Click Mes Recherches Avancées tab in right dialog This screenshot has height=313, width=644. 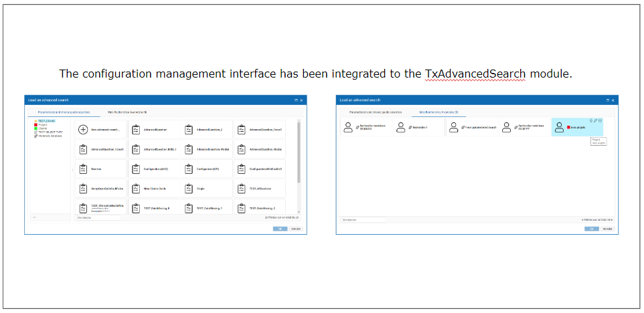[x=439, y=112]
